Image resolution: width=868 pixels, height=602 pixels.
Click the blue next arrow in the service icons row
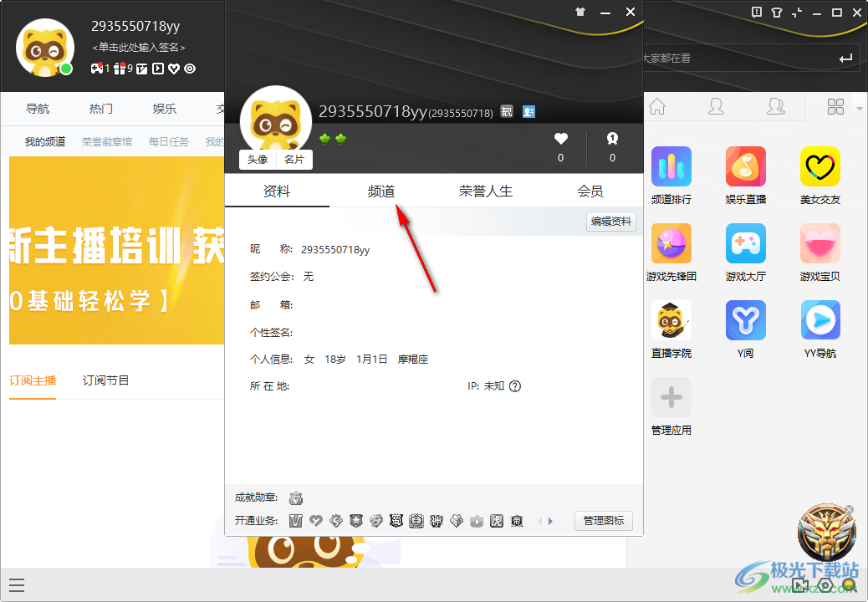pyautogui.click(x=550, y=521)
